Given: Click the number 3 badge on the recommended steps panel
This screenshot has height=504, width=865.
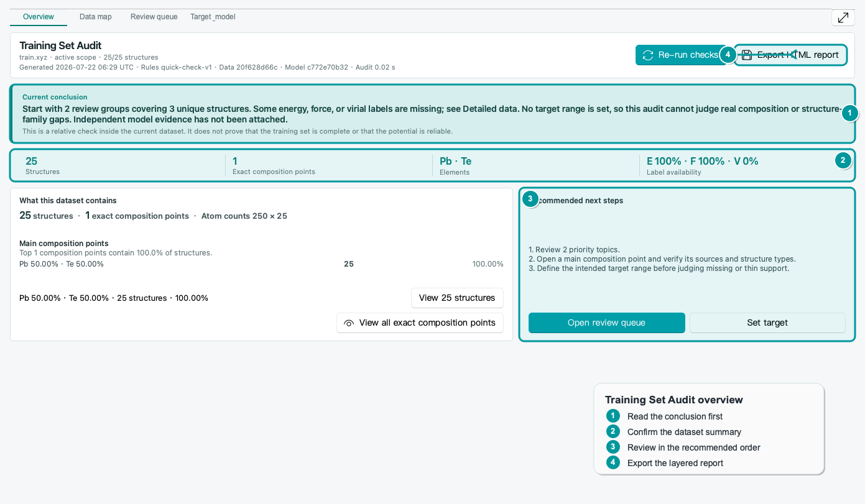Looking at the screenshot, I should [x=530, y=199].
